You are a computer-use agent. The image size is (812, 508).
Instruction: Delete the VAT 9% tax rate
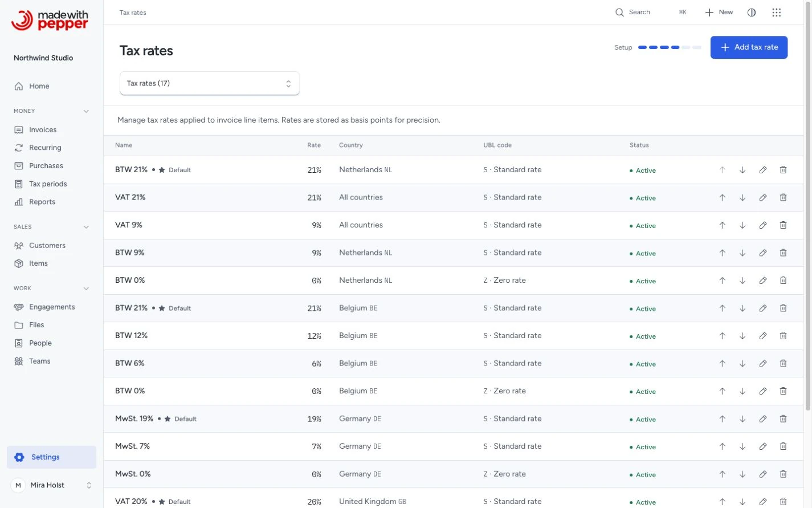tap(784, 225)
